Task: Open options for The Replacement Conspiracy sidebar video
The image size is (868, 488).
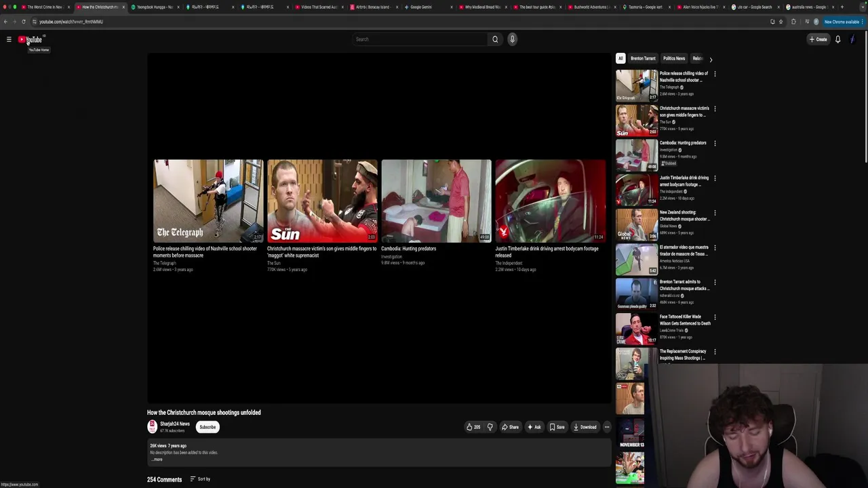Action: click(x=715, y=352)
